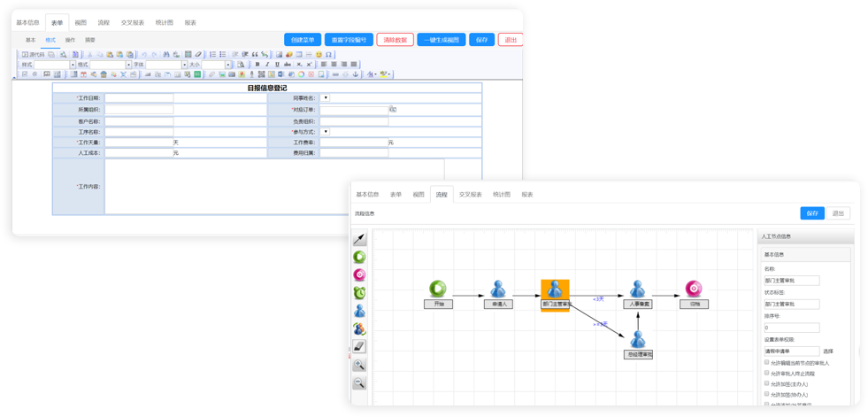Viewport: 868px width, 417px height.
Task: Open the 操作 sub-tab in form editor
Action: pyautogui.click(x=70, y=40)
